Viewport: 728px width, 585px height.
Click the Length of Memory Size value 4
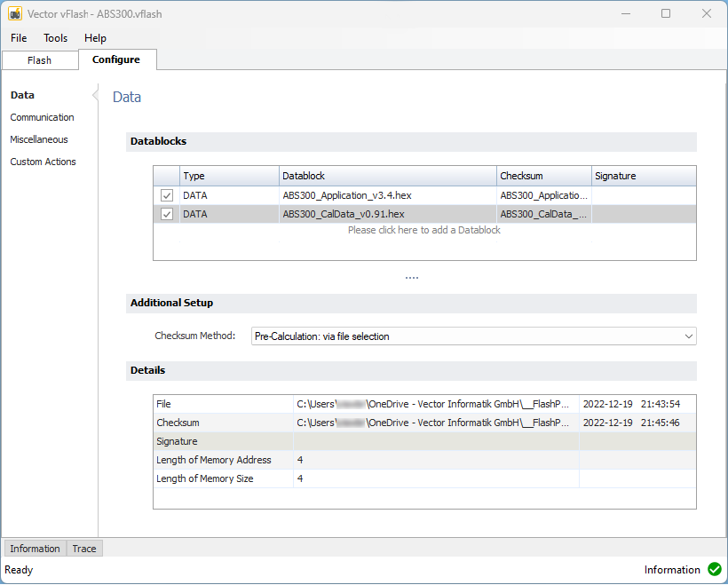pyautogui.click(x=436, y=478)
